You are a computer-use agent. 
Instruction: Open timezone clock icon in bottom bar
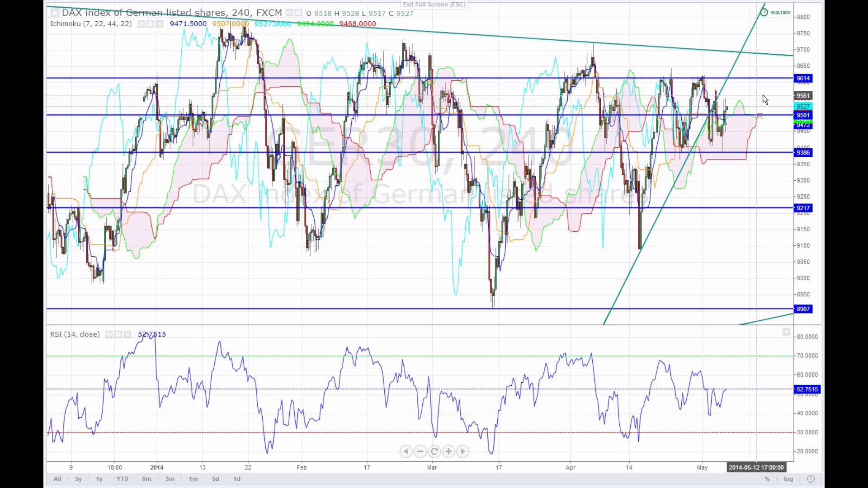coord(811,479)
